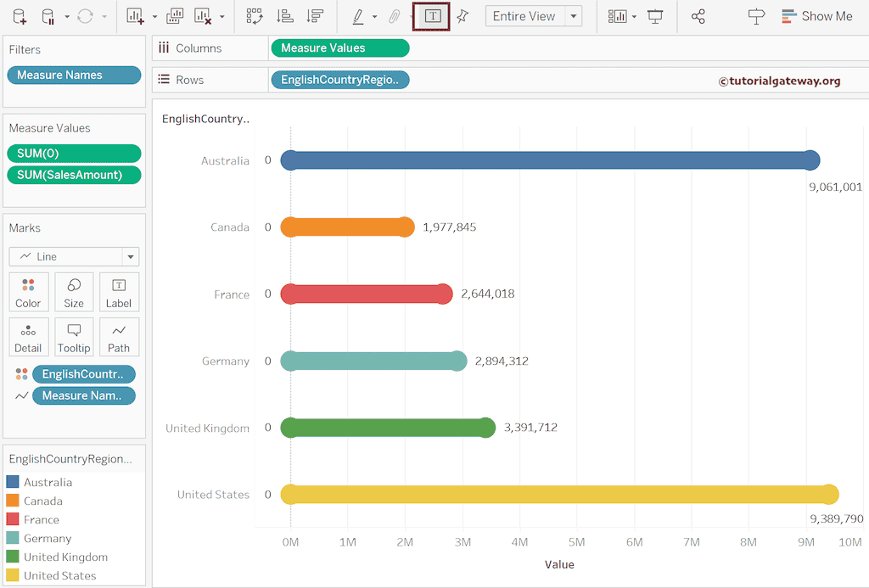The image size is (869, 588).
Task: Open the Tooltip editor from the Marks card
Action: (74, 337)
